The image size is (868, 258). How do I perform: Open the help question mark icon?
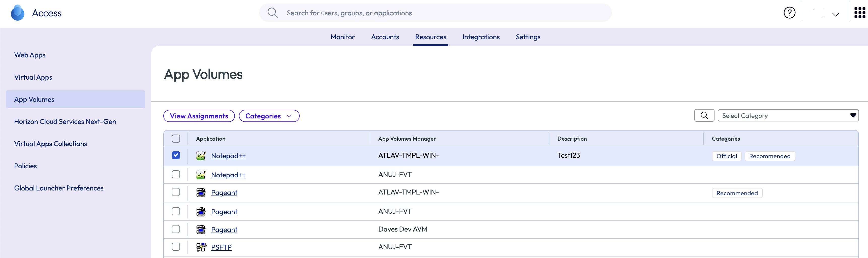[789, 13]
